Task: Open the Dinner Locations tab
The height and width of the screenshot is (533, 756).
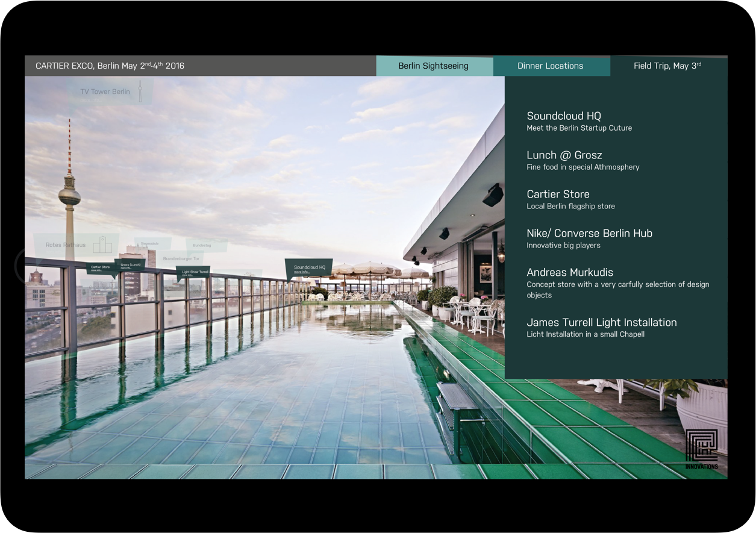Action: 551,66
